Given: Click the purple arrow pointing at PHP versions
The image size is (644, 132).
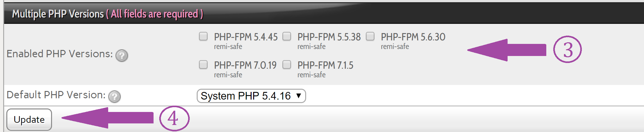Looking at the screenshot, I should [507, 50].
